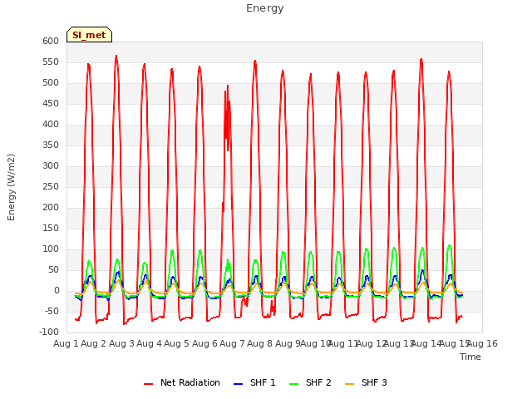Viewport: 532px width, 399px height.
Task: Click the 500 y-axis tick label
Action: [51, 83]
